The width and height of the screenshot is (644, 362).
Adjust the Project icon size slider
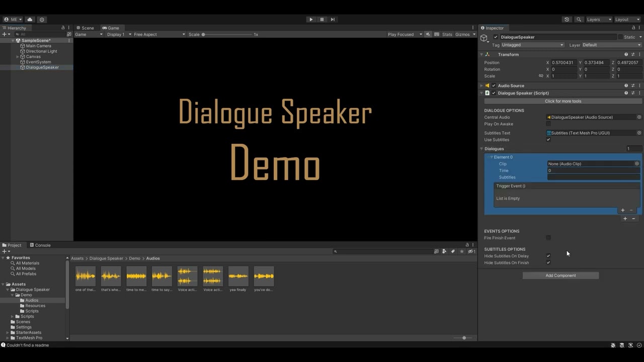pyautogui.click(x=463, y=338)
